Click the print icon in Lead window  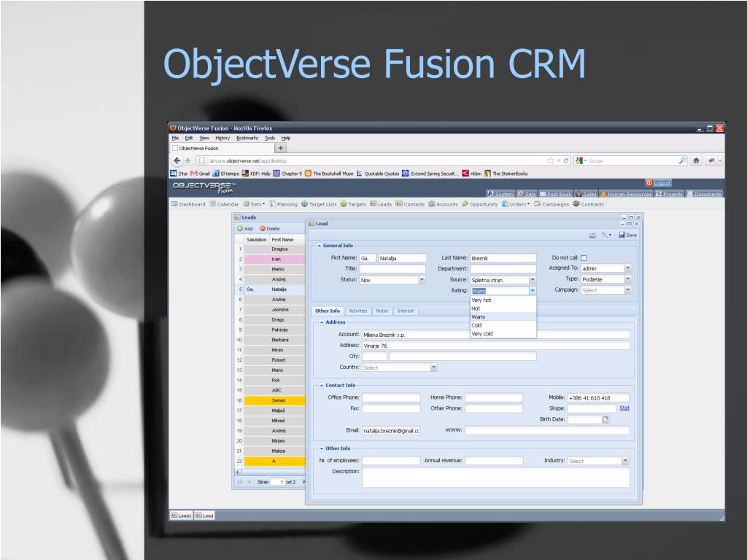[x=592, y=235]
